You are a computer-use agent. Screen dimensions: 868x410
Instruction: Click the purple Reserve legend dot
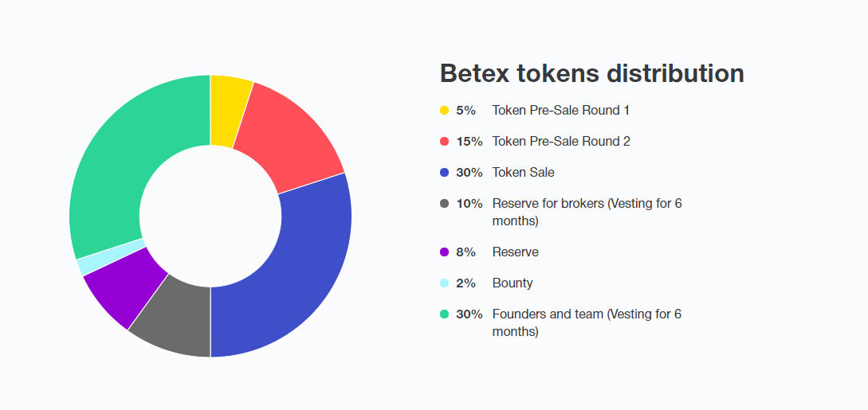coord(445,252)
